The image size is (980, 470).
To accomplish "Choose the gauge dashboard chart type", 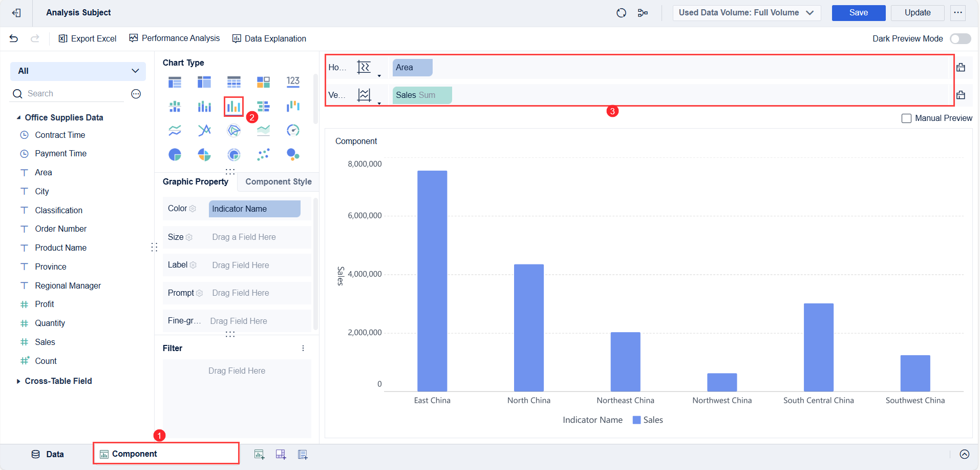I will 293,130.
